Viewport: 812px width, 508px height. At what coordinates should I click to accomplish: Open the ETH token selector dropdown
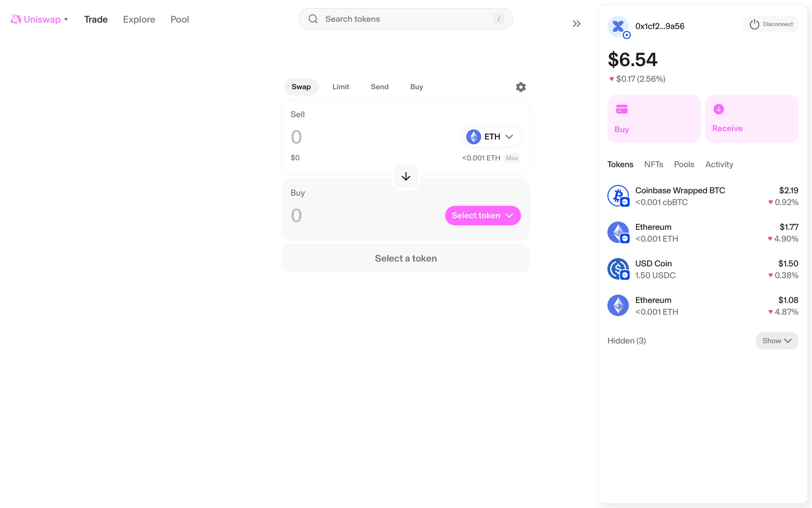point(492,137)
